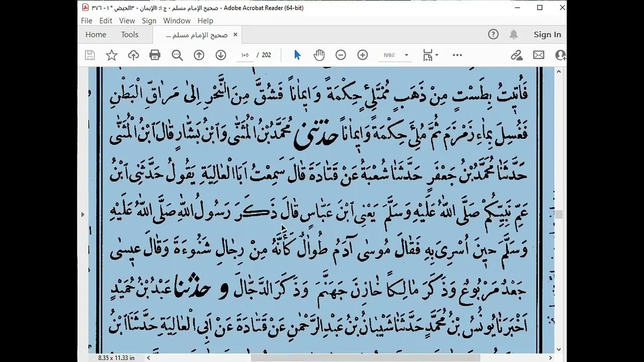Open the View menu
The height and width of the screenshot is (362, 644).
click(127, 21)
